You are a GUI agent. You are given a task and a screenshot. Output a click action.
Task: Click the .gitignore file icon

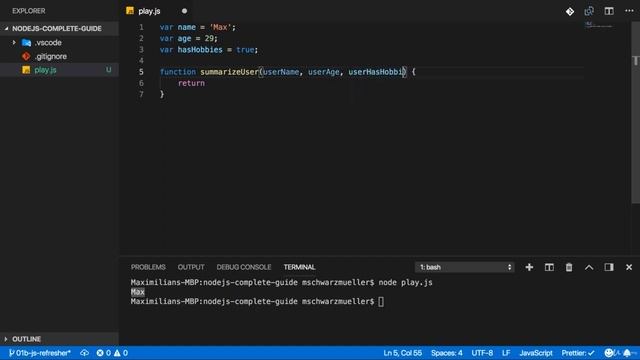(x=26, y=56)
